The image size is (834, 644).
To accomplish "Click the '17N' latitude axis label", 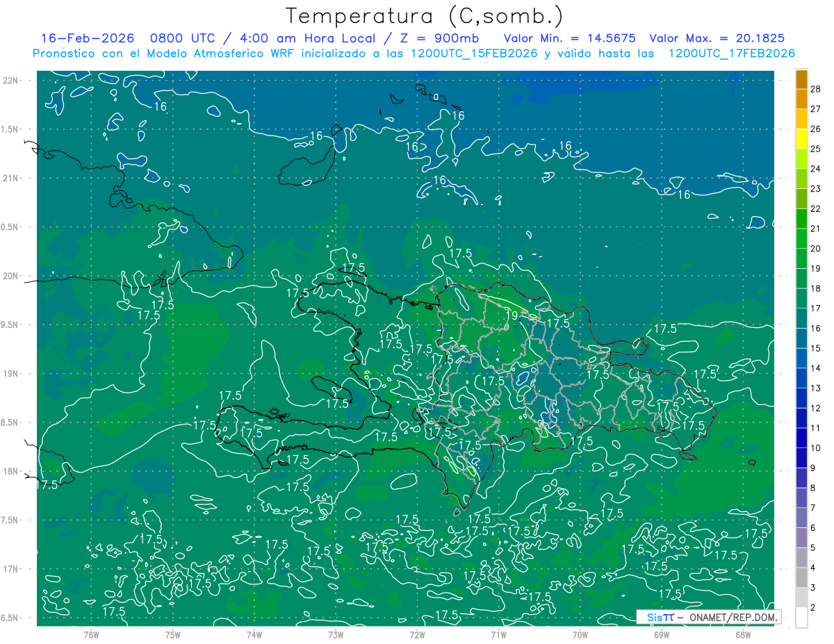I will tap(10, 569).
